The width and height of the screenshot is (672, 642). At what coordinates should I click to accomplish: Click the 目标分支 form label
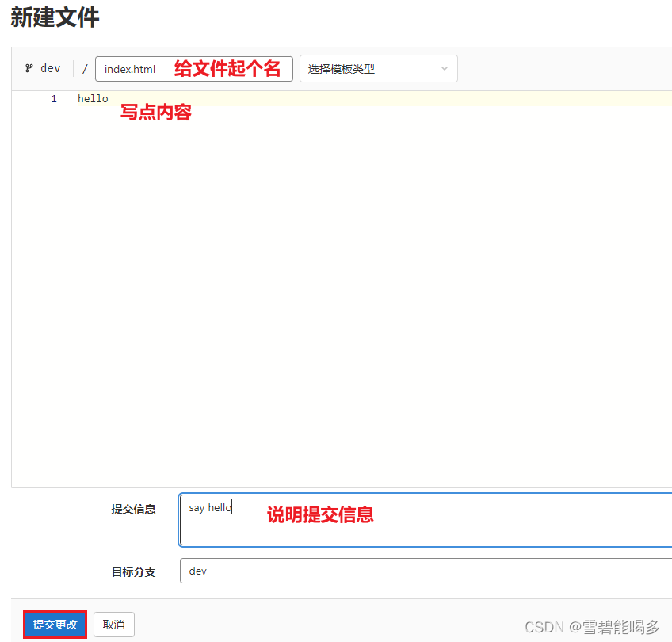tap(133, 571)
